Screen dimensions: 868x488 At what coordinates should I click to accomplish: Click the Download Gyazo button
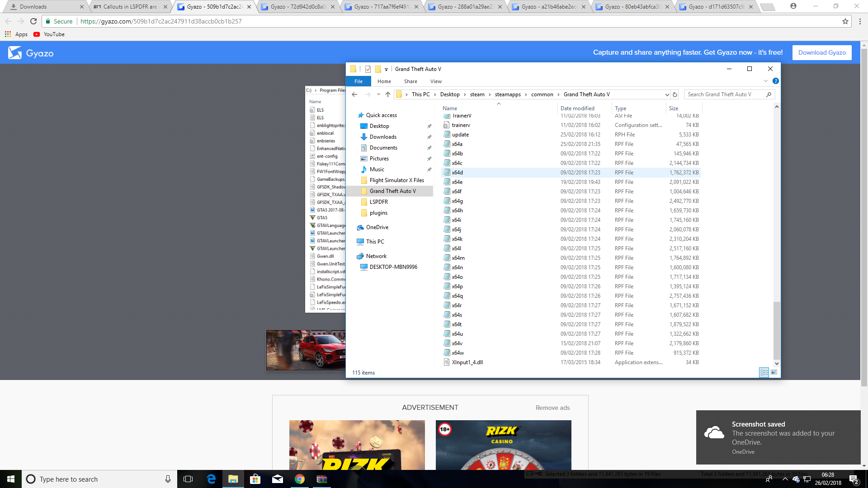[x=822, y=52]
